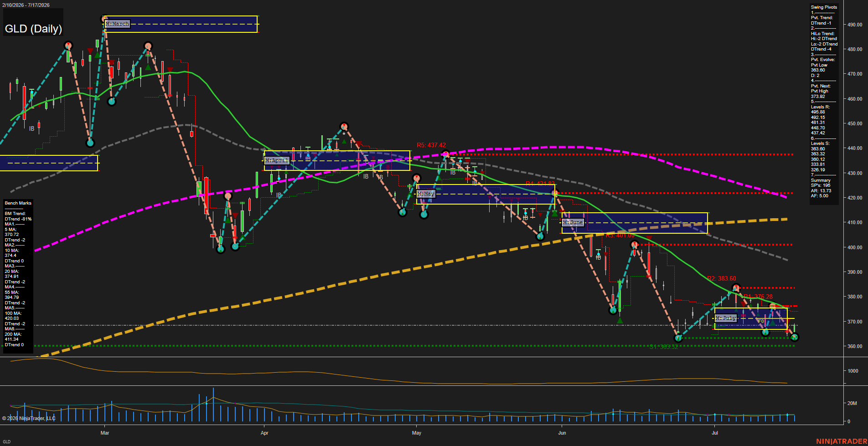This screenshot has height=446, width=868.
Task: Click the Bench Marks panel heading
Action: [x=18, y=203]
